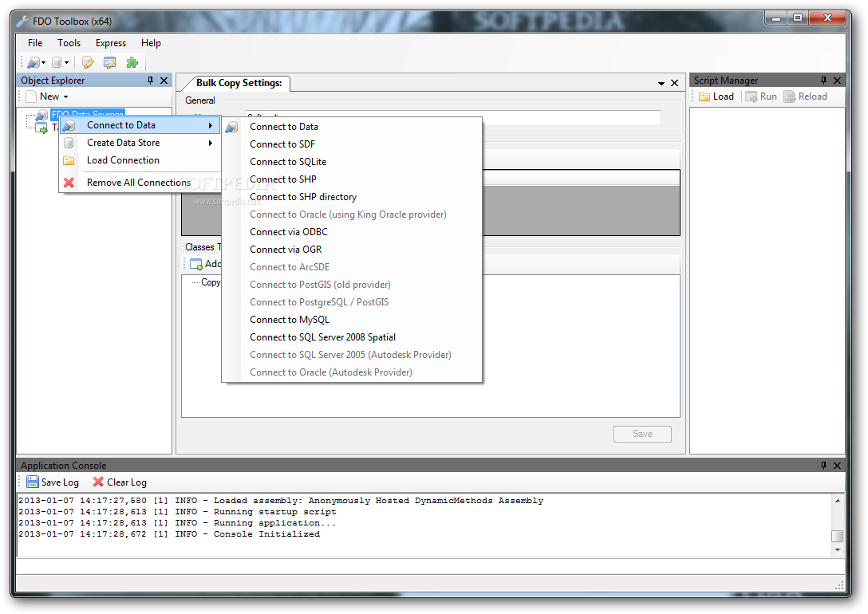The image size is (868, 614).
Task: Click the Add class icon in Classes section
Action: coord(196,265)
